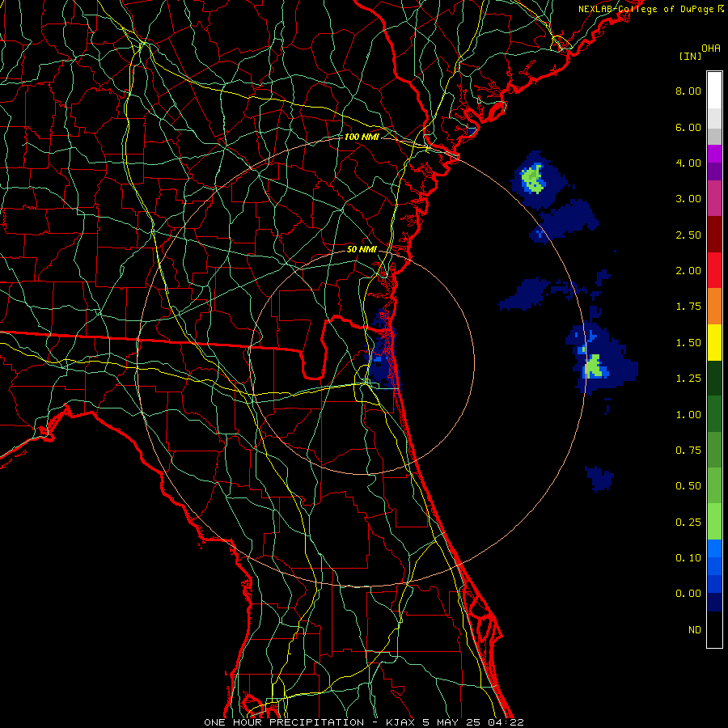This screenshot has width=728, height=728.
Task: Select the 2.00 legend value
Action: point(688,271)
